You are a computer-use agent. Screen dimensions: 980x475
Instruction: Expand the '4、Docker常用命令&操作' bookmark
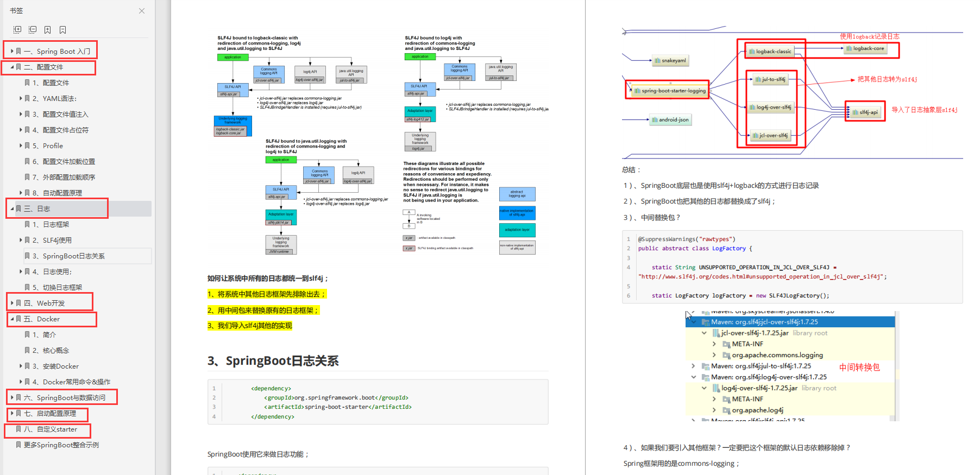coord(21,382)
